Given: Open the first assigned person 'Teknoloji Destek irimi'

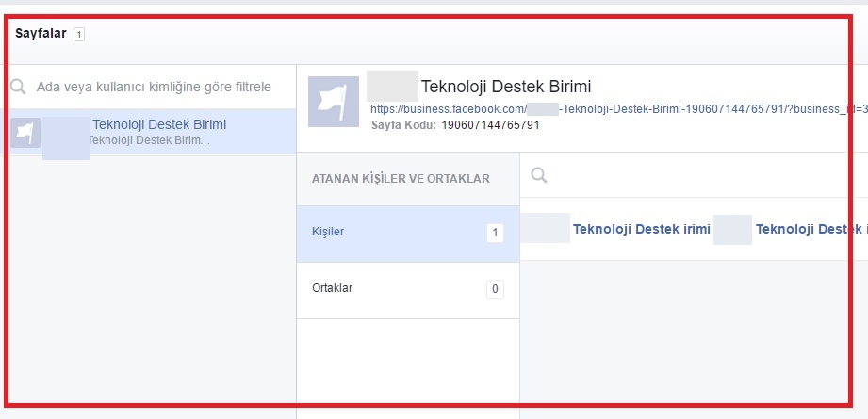Looking at the screenshot, I should click(x=641, y=229).
